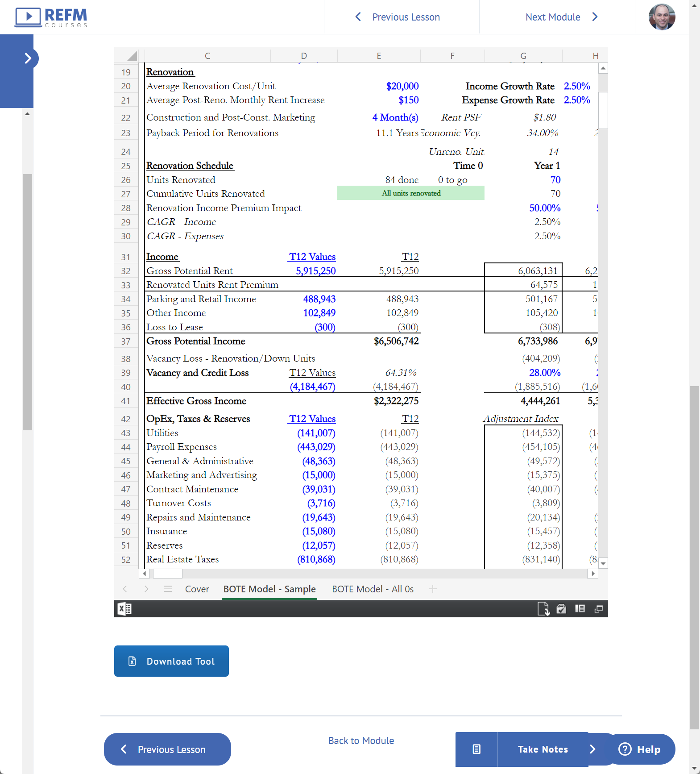Select the BOTE Model - Sample tab
The image size is (700, 774).
pos(269,589)
